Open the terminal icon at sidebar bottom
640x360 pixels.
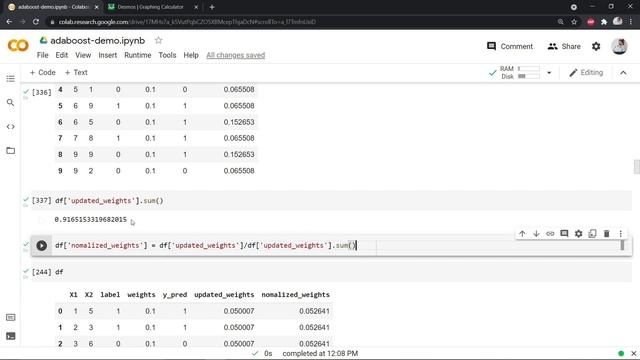(x=11, y=336)
